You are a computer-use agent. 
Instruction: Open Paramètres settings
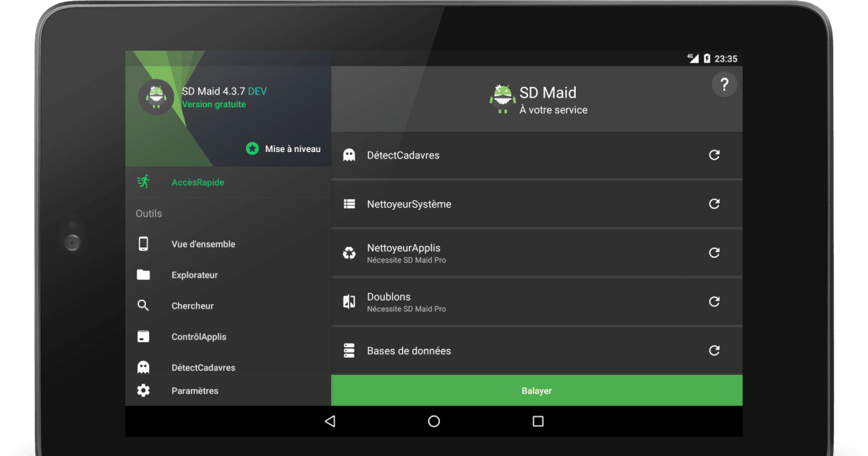pos(195,391)
